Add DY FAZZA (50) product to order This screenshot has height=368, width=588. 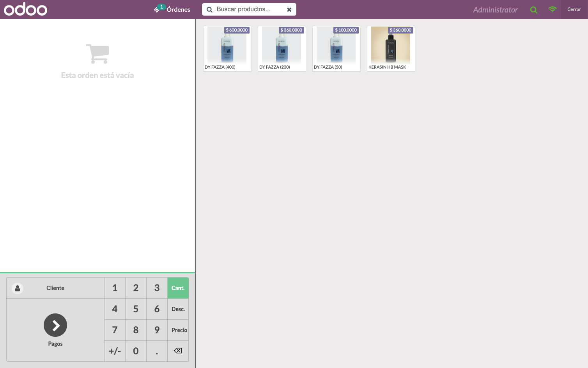click(337, 49)
